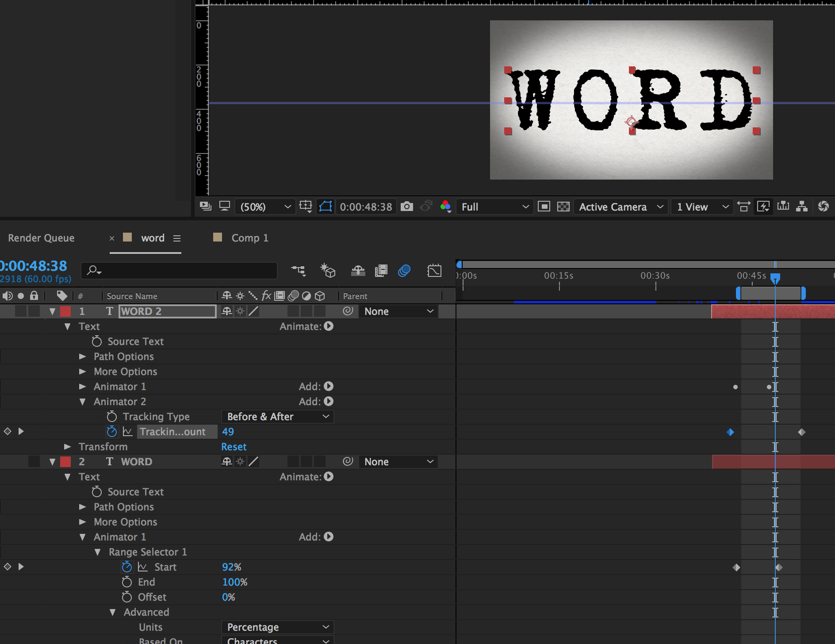Open the word panel menu
835x644 pixels.
(x=177, y=238)
